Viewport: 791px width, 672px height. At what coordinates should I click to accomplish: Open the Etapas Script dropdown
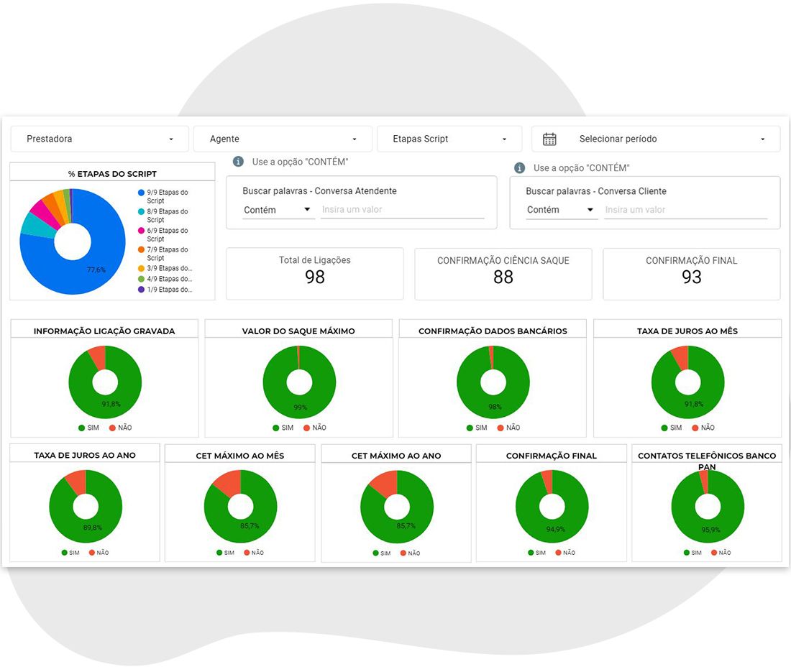pos(449,139)
